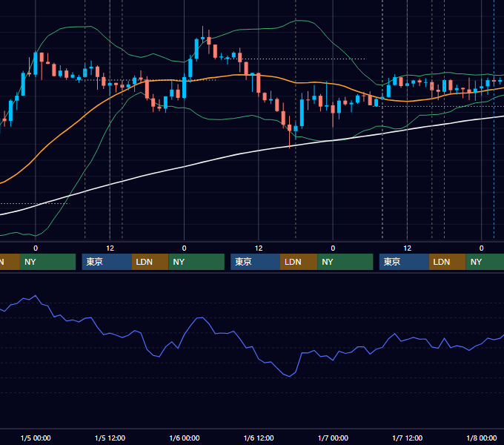
Task: Select the LDN session block on 1/5
Action: (150, 262)
